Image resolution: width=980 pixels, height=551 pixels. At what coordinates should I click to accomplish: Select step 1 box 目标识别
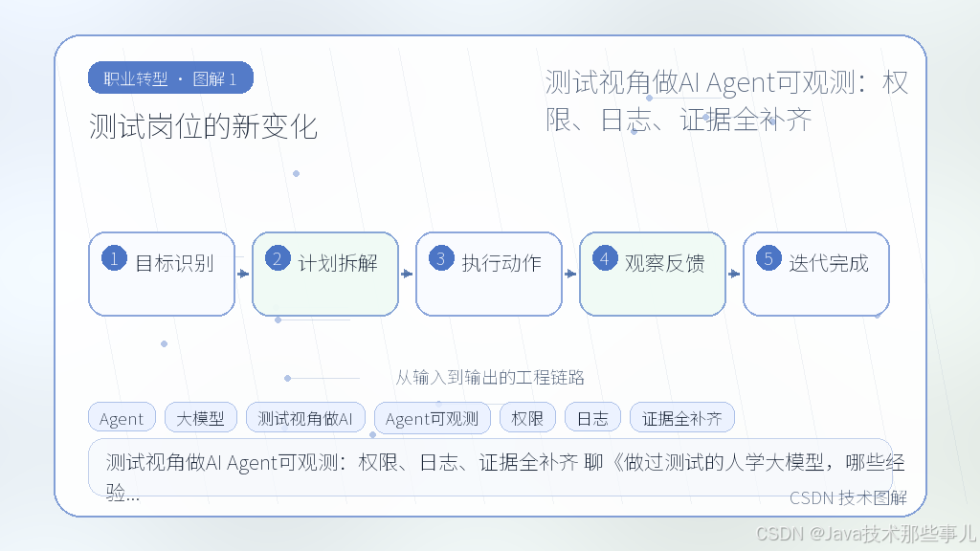pyautogui.click(x=162, y=275)
